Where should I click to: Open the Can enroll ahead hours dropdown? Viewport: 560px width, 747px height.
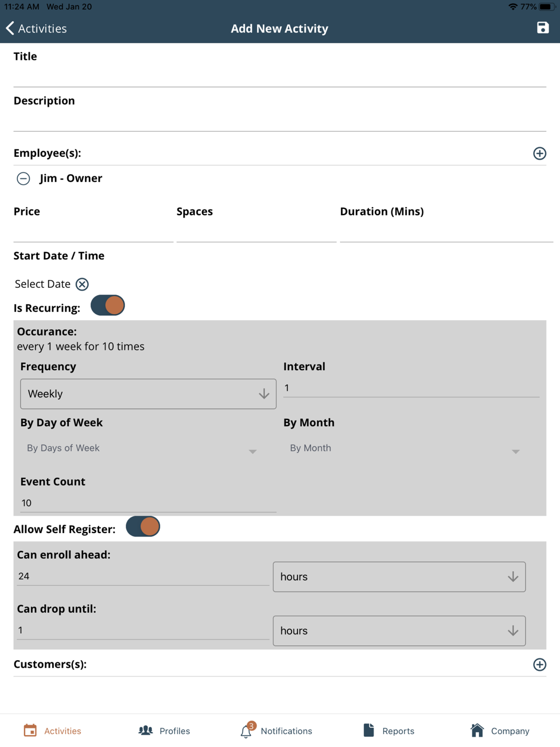399,577
